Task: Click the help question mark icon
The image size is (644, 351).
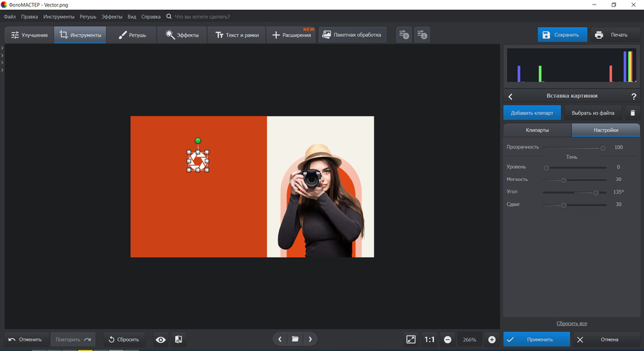Action: pyautogui.click(x=633, y=97)
